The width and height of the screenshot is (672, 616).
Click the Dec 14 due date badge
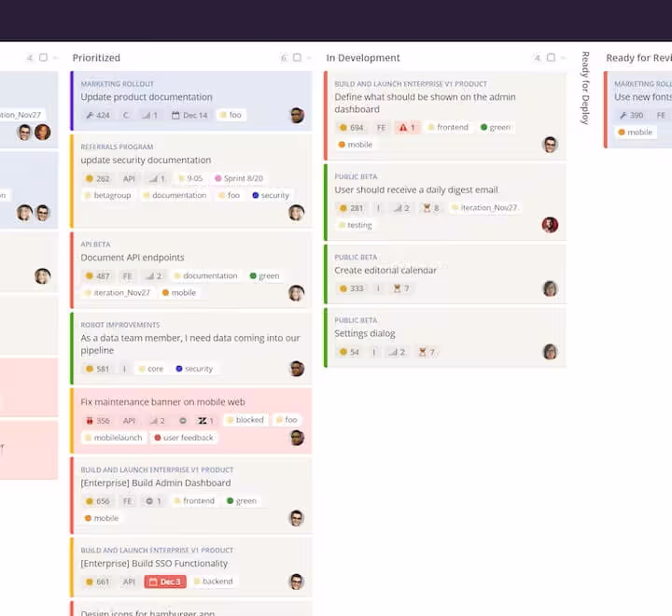pyautogui.click(x=189, y=116)
